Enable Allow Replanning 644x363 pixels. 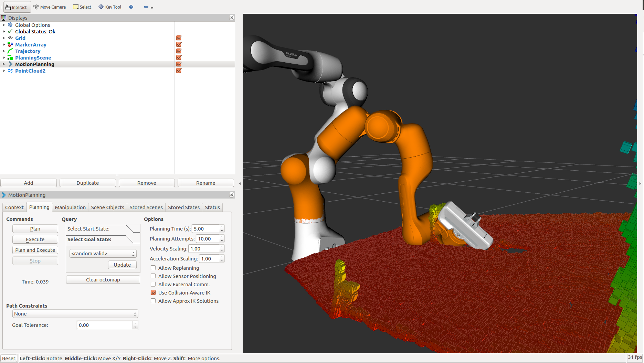(x=153, y=268)
